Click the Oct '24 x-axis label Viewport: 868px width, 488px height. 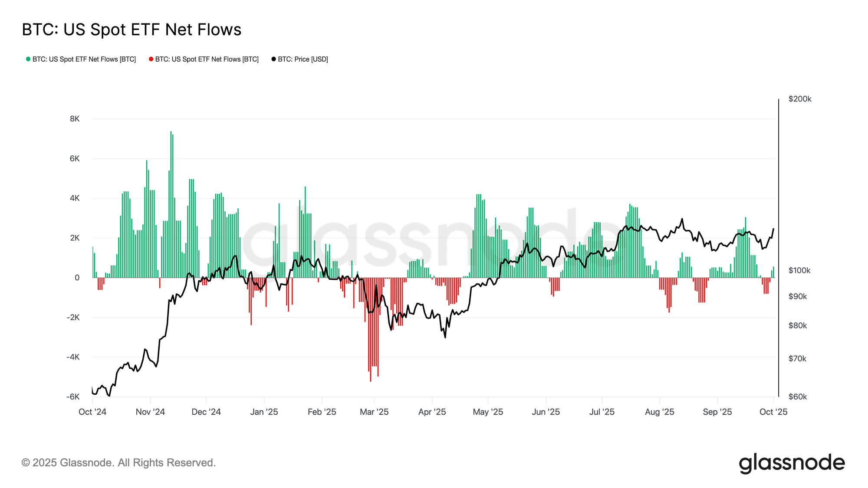click(92, 412)
